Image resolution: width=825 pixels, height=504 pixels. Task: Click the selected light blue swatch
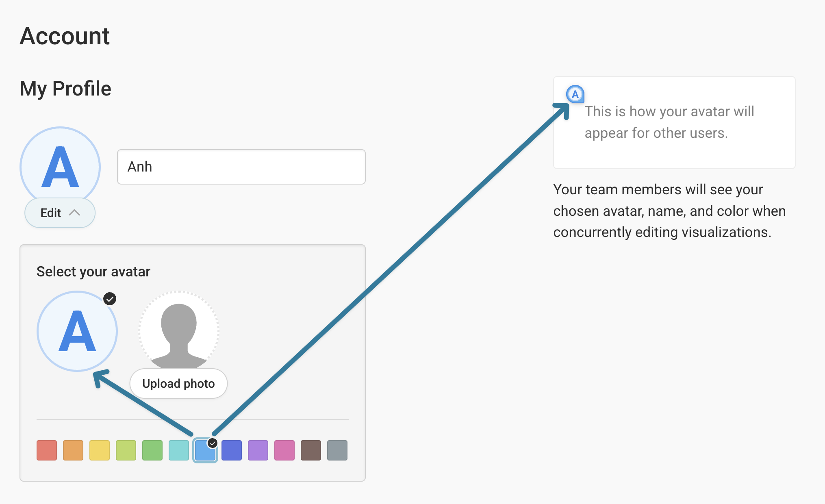point(205,450)
